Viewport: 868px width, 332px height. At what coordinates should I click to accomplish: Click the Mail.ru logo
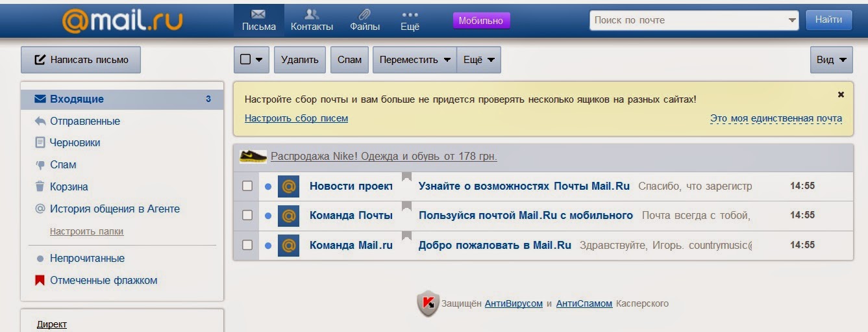tap(122, 21)
